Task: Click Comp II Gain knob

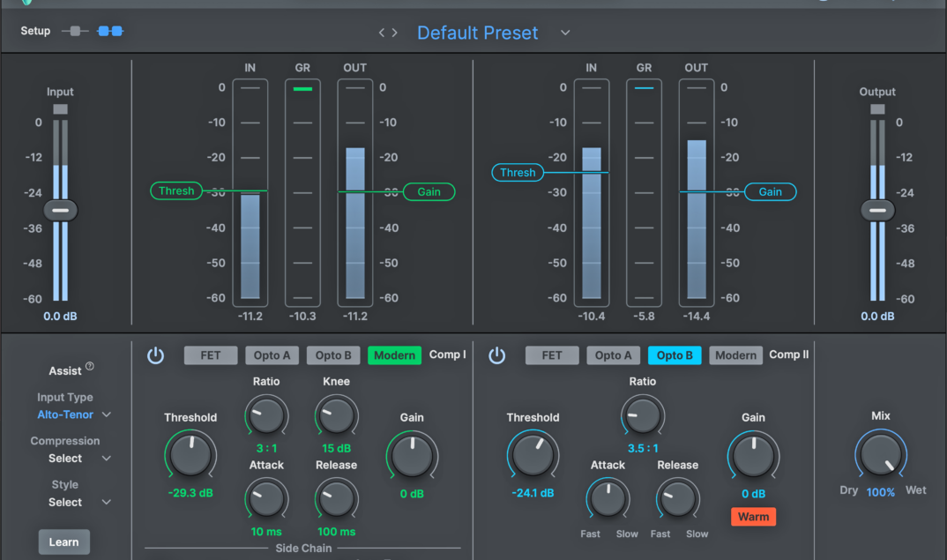Action: 753,455
